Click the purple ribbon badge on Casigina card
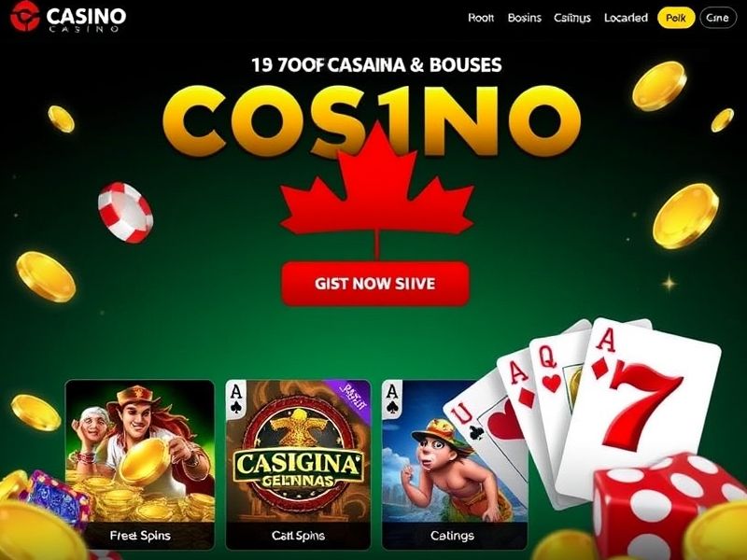The height and width of the screenshot is (560, 747). (350, 393)
